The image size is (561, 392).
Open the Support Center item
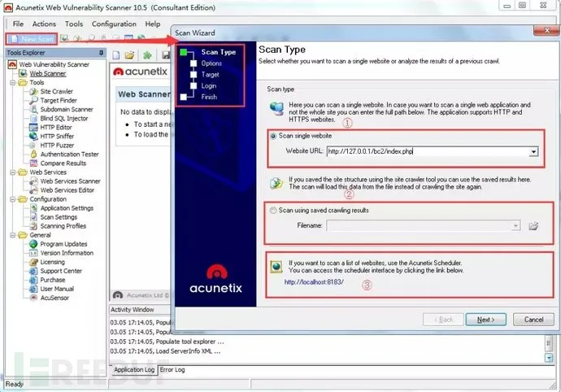tap(61, 271)
